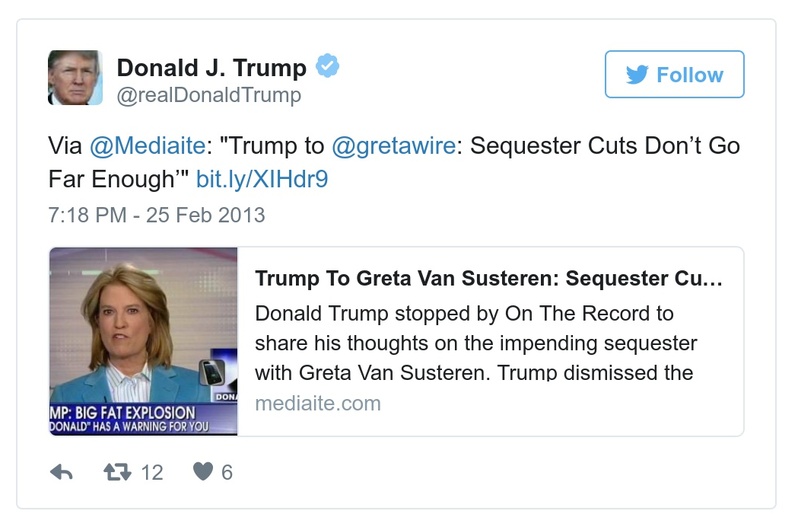Open the news card video thumbnail
The height and width of the screenshot is (530, 798).
point(143,341)
